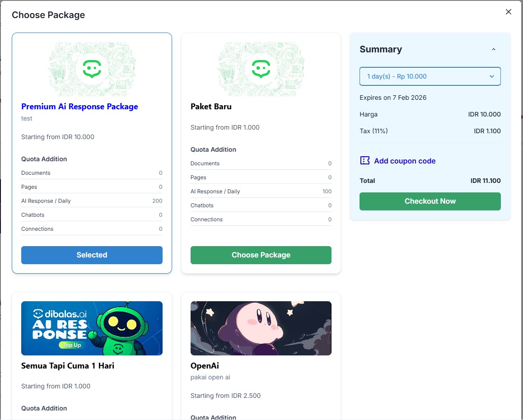
Task: Click the Semua Tapi Cuma 1 Hari title
Action: [x=68, y=366]
